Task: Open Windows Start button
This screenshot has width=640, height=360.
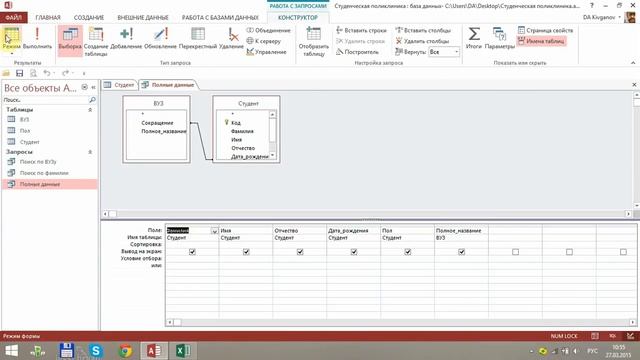Action: (x=11, y=351)
